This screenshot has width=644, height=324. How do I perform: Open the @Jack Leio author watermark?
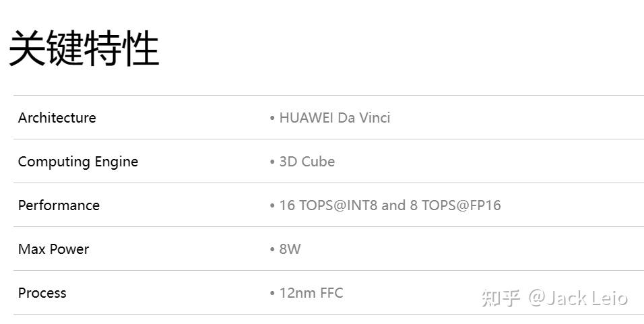tap(577, 298)
